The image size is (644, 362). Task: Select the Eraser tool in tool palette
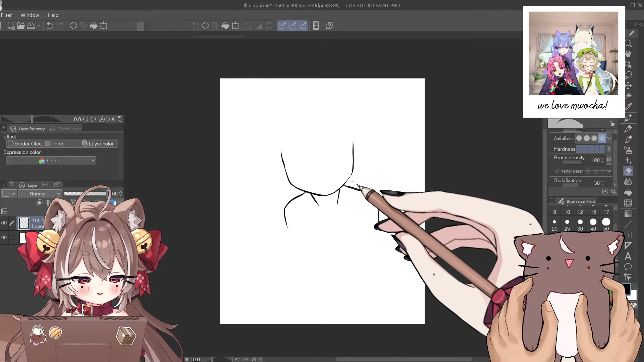click(x=628, y=171)
